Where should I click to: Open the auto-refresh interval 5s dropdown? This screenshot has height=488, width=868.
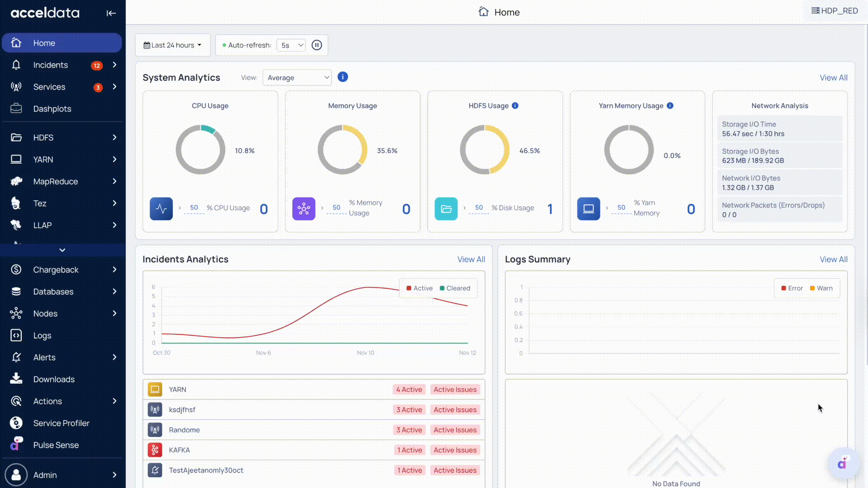tap(291, 45)
